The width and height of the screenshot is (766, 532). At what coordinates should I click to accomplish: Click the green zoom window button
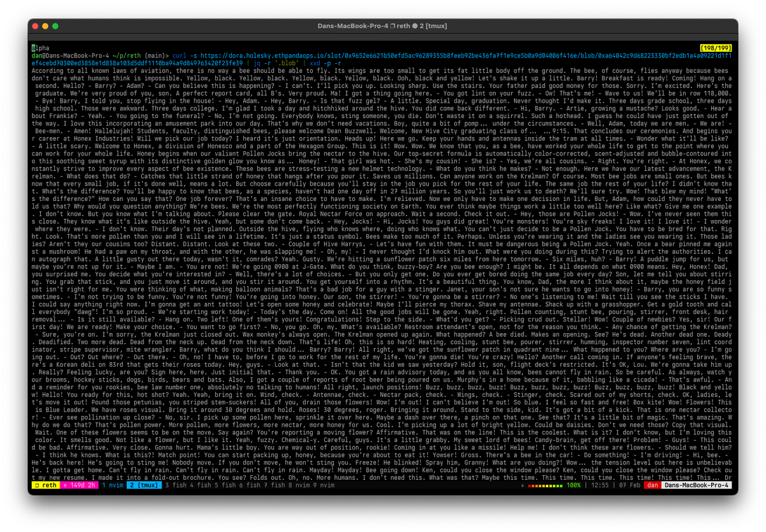pos(56,26)
